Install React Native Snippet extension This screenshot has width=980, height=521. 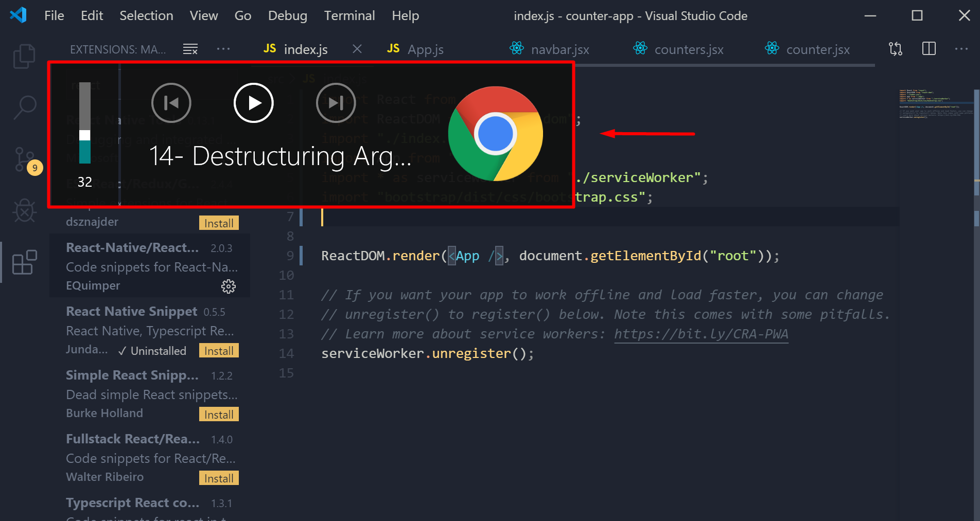tap(219, 350)
